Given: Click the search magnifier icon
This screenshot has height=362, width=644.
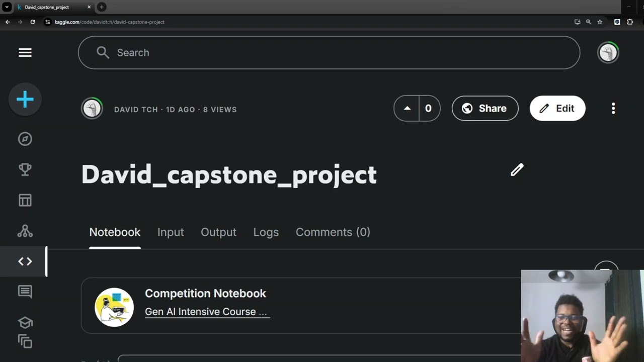Looking at the screenshot, I should pos(103,52).
